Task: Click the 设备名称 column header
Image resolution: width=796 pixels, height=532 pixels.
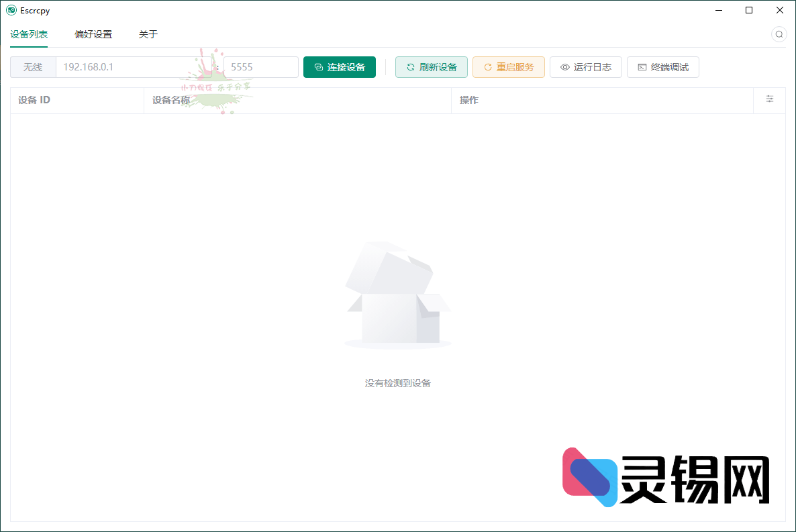Action: coord(171,100)
